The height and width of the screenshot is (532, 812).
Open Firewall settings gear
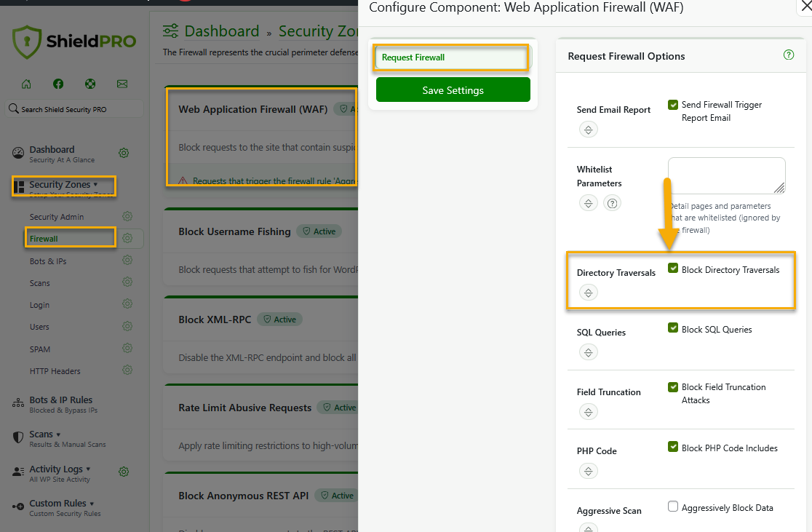(x=127, y=238)
